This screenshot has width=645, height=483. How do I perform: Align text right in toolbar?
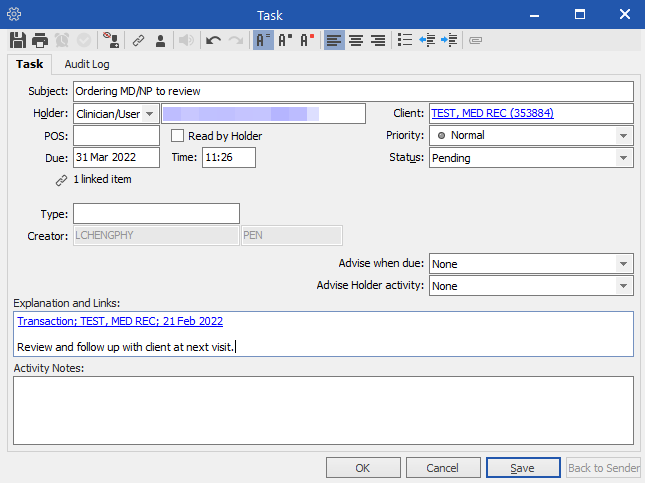tap(378, 41)
